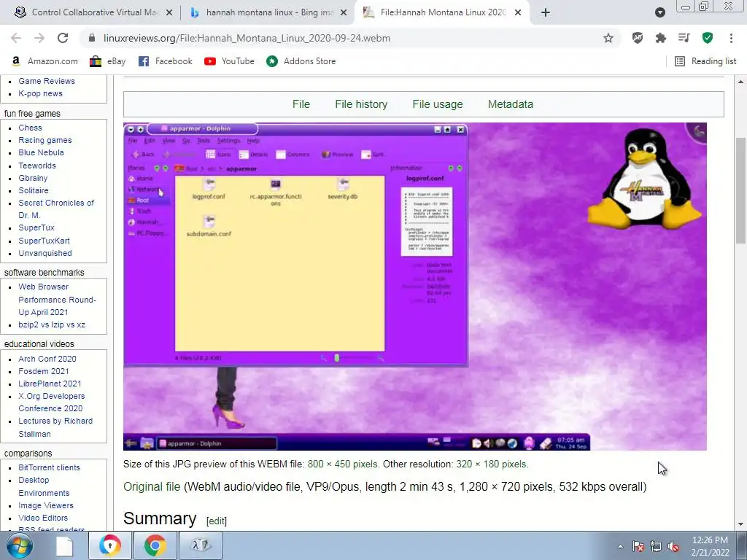747x560 pixels.
Task: Open the Game Reviews sidebar link
Action: tap(47, 81)
